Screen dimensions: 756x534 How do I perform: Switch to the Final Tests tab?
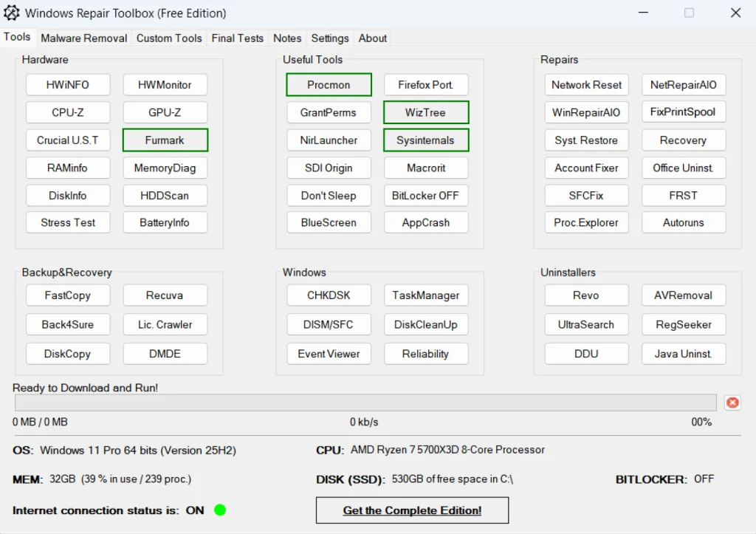click(237, 38)
